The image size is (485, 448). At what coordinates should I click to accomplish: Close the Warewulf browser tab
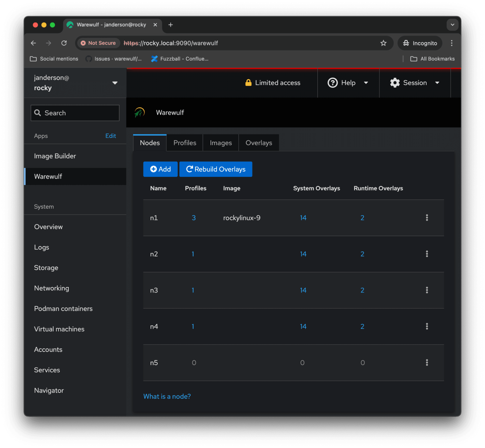click(x=155, y=25)
